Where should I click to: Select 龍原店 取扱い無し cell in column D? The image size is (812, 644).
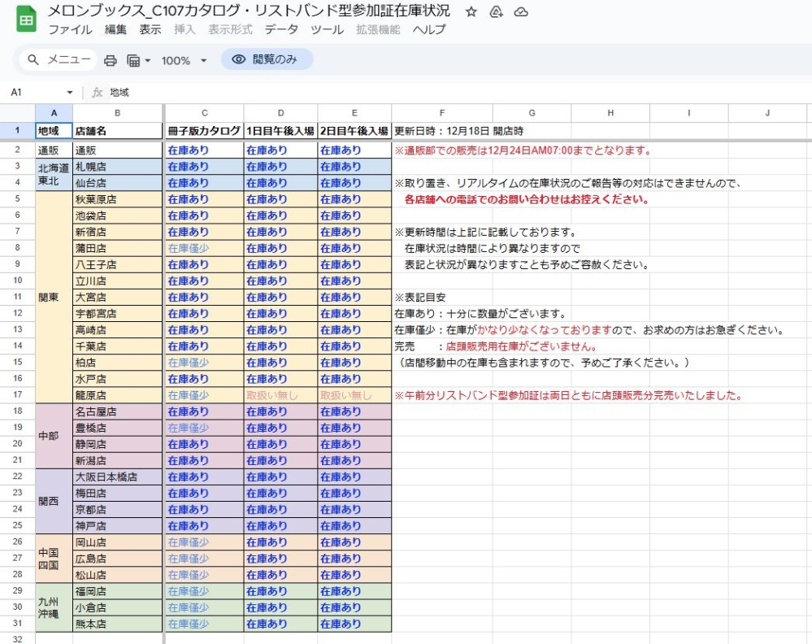pos(280,395)
